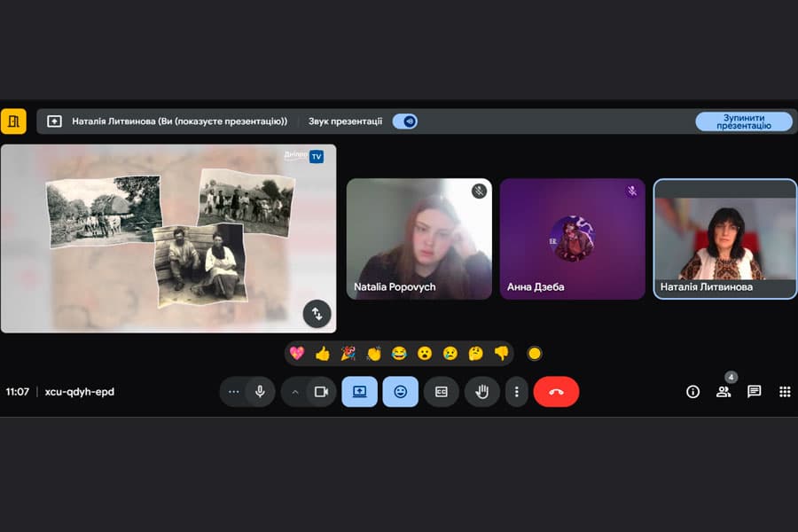Click 'Зупинити презентацію' button
The height and width of the screenshot is (532, 798).
(x=744, y=121)
